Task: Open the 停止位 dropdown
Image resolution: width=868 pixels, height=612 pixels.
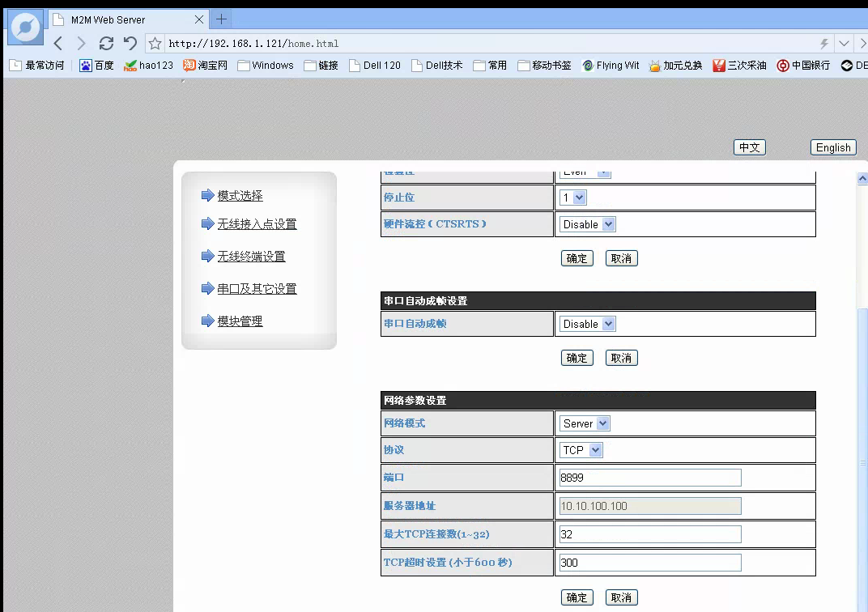Action: pos(573,198)
